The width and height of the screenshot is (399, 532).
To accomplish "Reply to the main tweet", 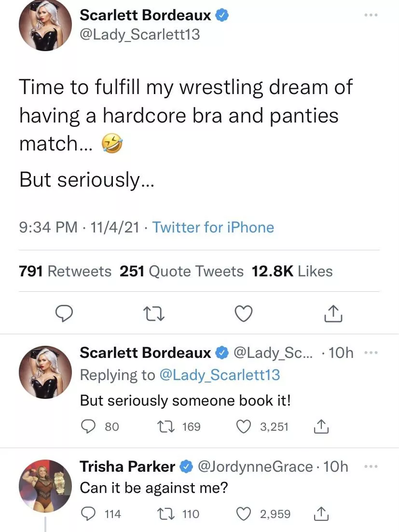I will point(64,314).
